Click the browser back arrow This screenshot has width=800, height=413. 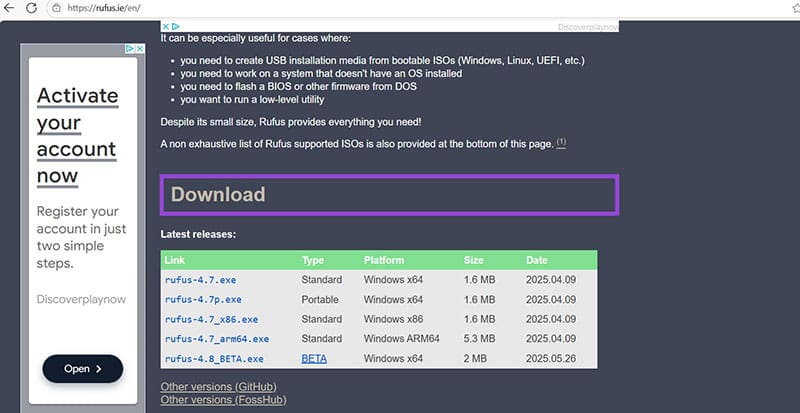[x=9, y=8]
